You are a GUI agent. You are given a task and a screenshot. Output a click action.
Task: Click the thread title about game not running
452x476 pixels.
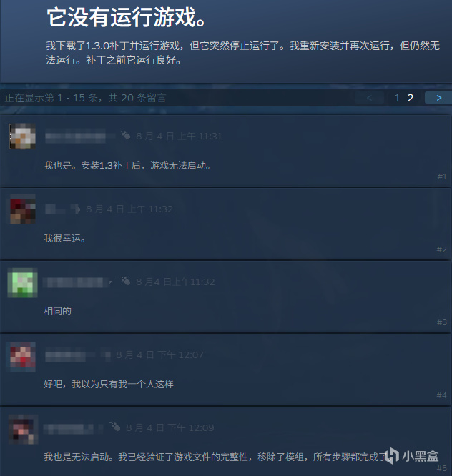pyautogui.click(x=127, y=17)
